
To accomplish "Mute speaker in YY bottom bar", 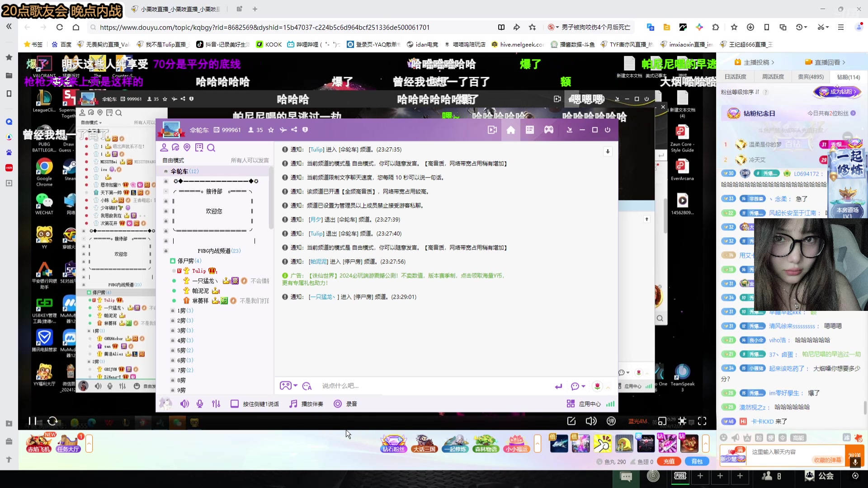I will click(x=184, y=404).
